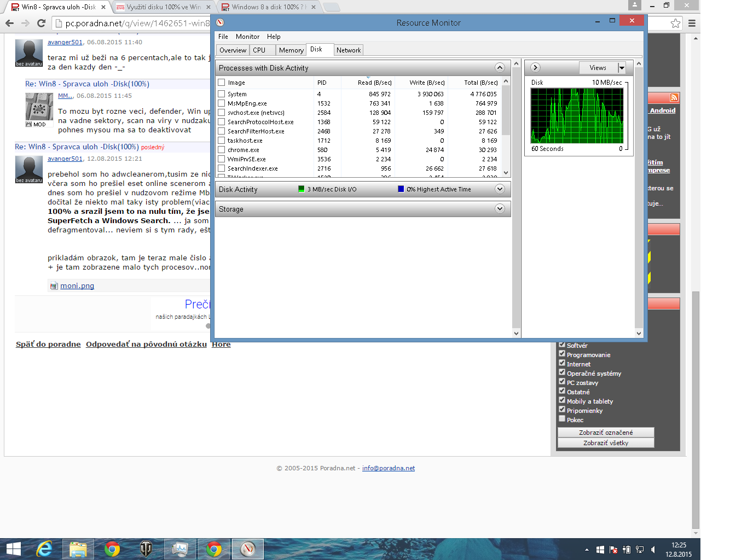Screen dimensions: 730x560
Task: Uncheck the Softvér category checkbox
Action: tap(561, 345)
